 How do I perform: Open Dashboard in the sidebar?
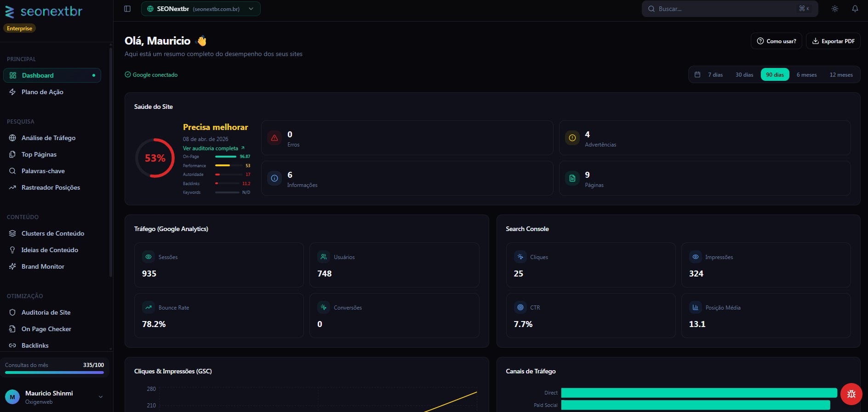[52, 75]
